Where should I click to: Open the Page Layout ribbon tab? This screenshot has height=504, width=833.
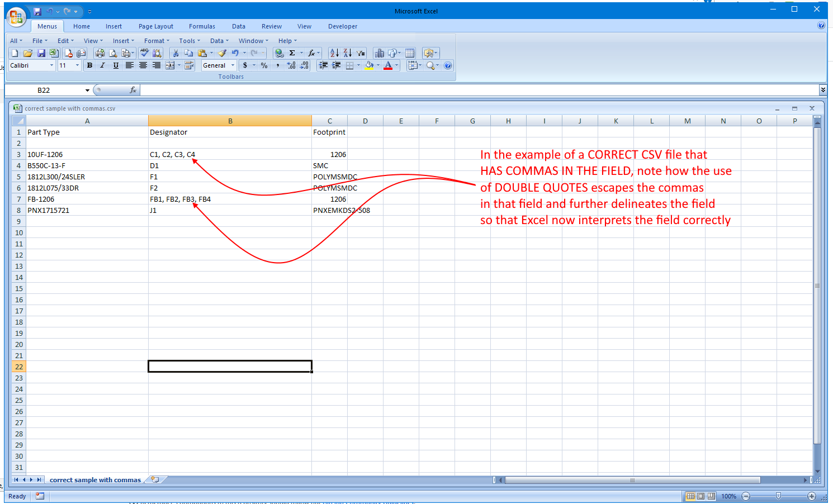[156, 26]
